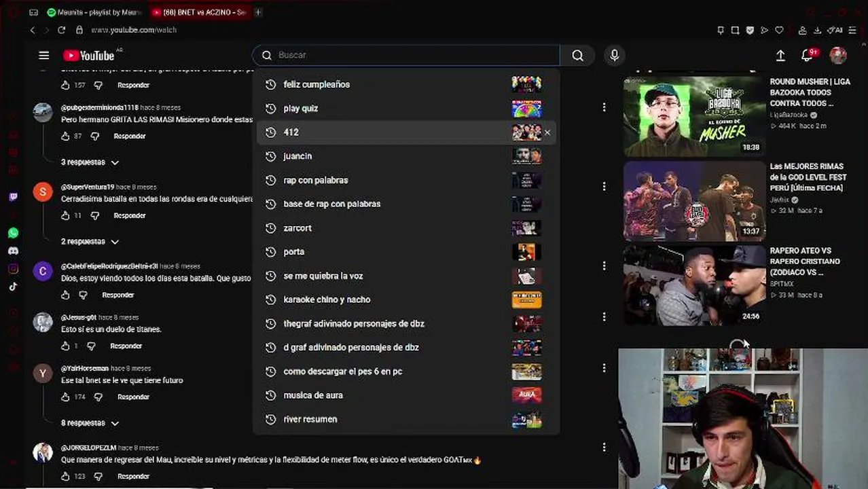868x489 pixels.
Task: Open the options menu for the @Jesus-g6t comment
Action: click(x=604, y=316)
